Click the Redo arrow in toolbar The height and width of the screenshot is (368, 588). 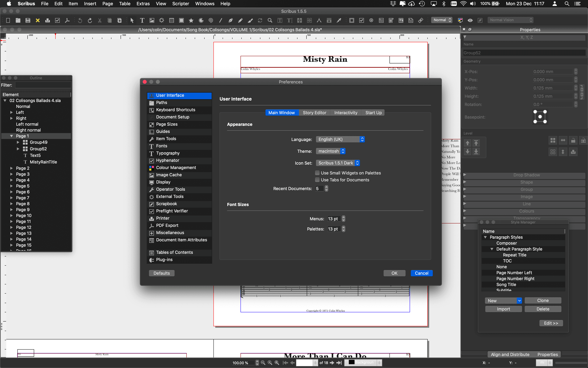[90, 20]
